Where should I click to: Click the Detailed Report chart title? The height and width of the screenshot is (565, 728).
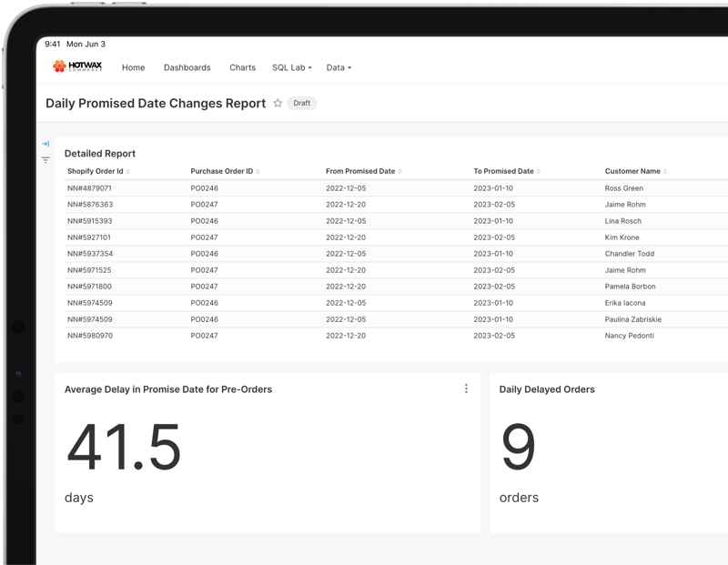click(100, 154)
